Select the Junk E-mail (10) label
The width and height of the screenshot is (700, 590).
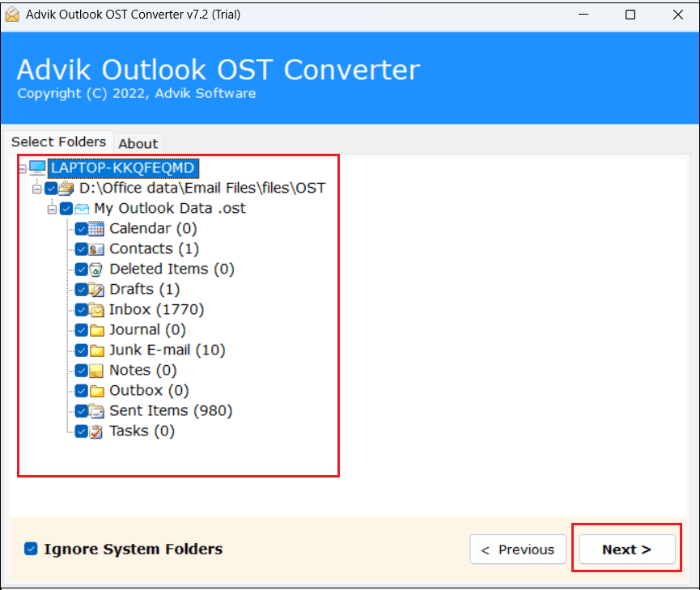(168, 350)
